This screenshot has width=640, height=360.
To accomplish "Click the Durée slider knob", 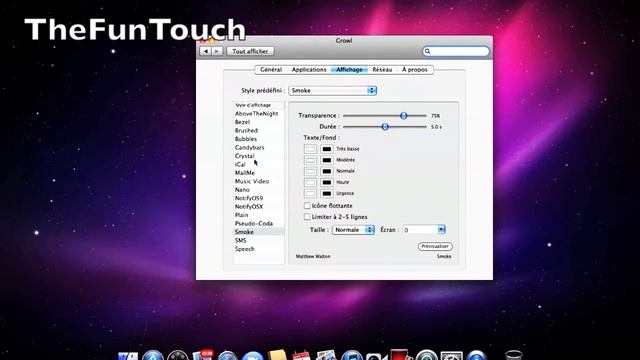I will (x=384, y=127).
